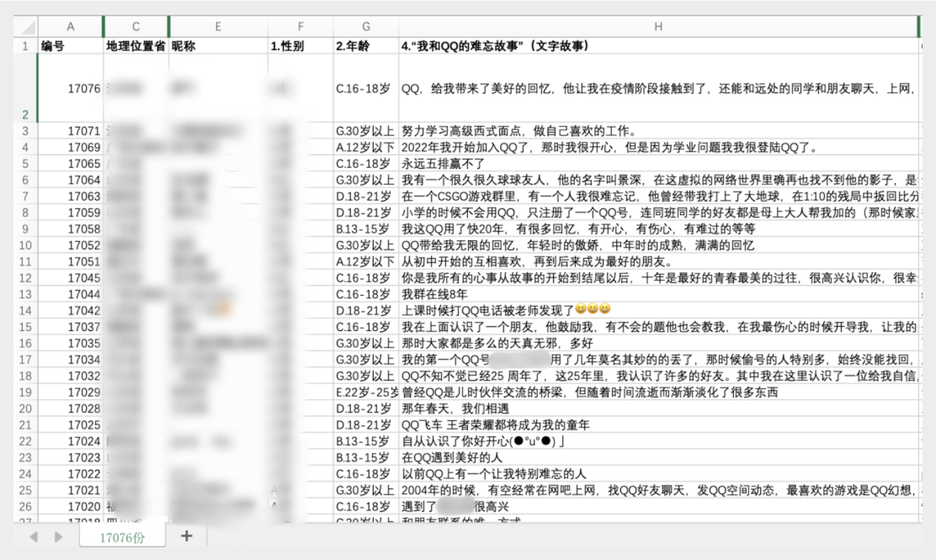Click story cell QQ飞车 王者荣耀都将成为我的童年
Screen dimensions: 936x560
click(x=658, y=425)
